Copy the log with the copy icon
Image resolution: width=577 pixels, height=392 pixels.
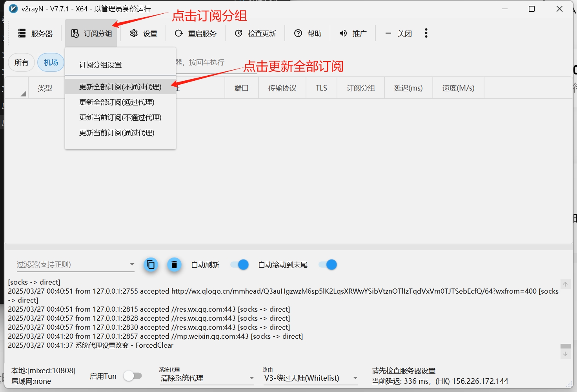(x=151, y=265)
